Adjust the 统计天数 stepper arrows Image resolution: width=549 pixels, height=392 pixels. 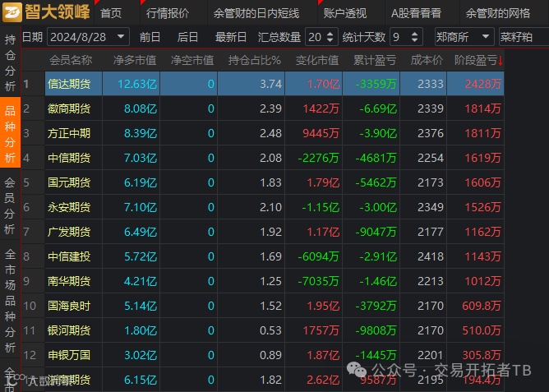tap(414, 37)
